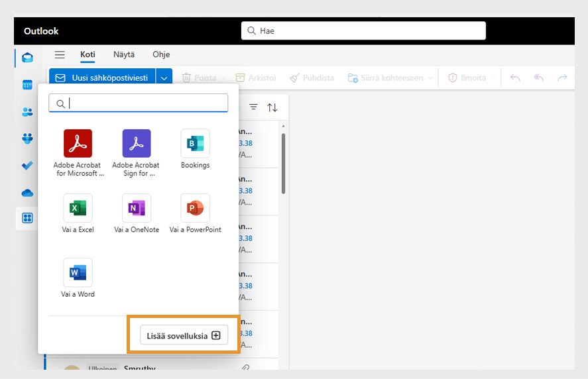
Task: Expand the Uusi sähköpostiviesti dropdown arrow
Action: click(x=164, y=78)
